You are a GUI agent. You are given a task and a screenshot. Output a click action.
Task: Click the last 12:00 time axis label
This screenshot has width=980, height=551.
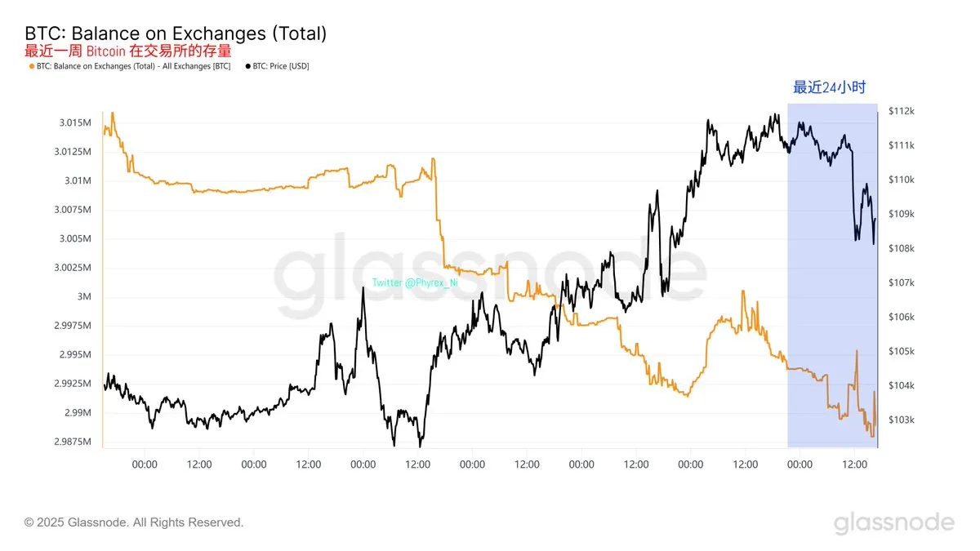854,464
